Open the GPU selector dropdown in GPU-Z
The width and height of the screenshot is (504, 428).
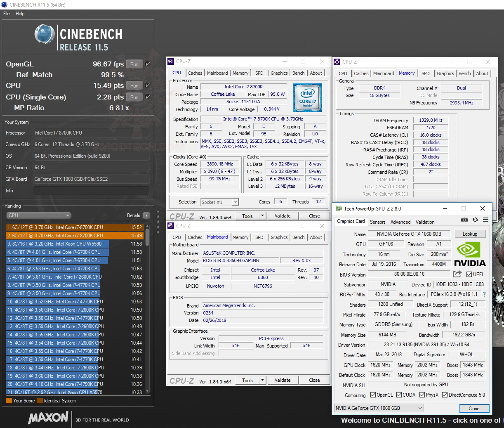379,408
